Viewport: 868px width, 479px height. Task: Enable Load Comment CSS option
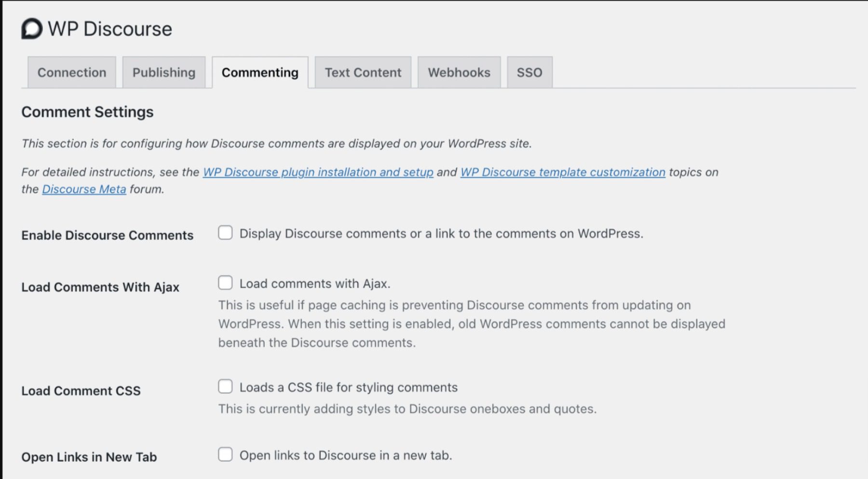pos(225,386)
